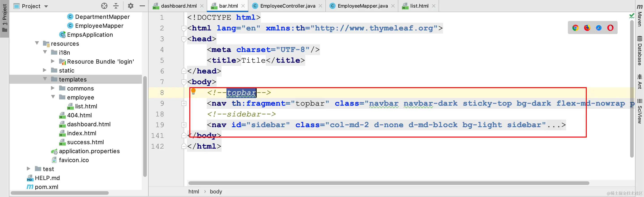
Task: Hide the Project panel with minus icon
Action: tap(142, 6)
